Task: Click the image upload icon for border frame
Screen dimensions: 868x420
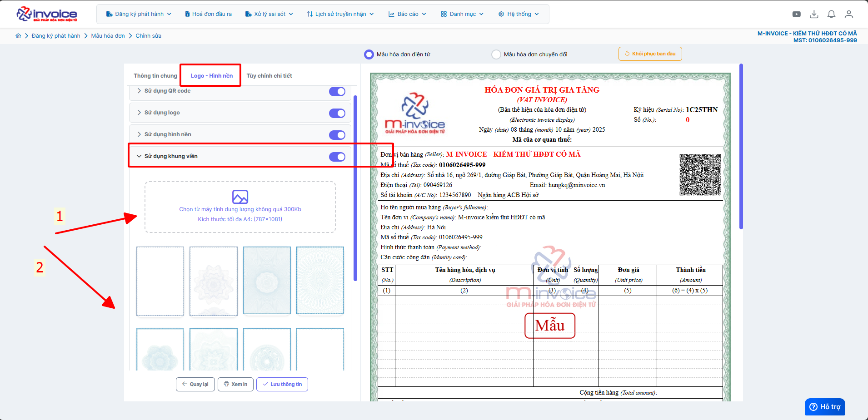Action: point(240,197)
